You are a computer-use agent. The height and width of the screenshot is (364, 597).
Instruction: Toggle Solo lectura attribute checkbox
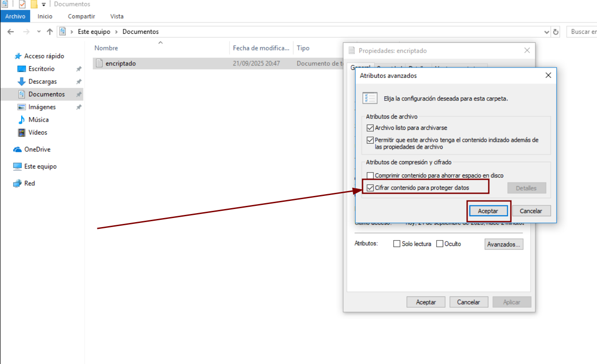(x=397, y=244)
